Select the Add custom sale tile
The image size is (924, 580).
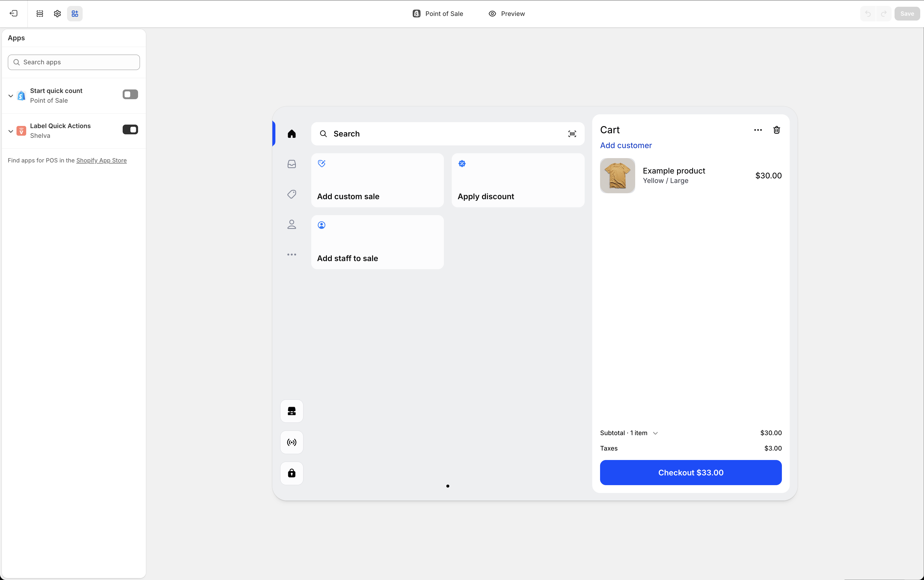coord(377,180)
